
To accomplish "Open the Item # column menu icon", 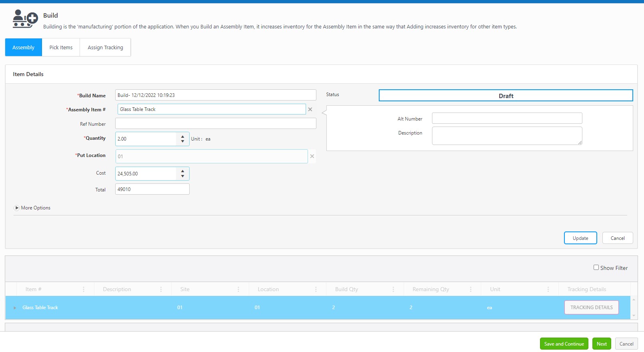I will click(84, 289).
